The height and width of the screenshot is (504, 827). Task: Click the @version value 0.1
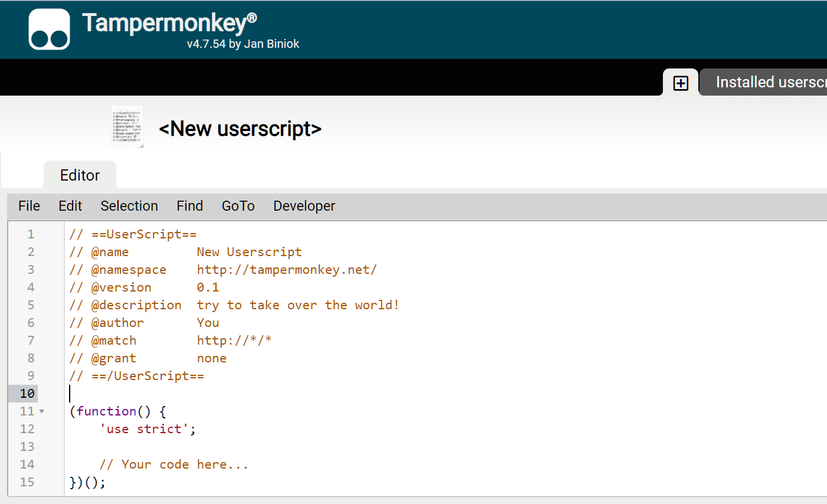coord(208,287)
